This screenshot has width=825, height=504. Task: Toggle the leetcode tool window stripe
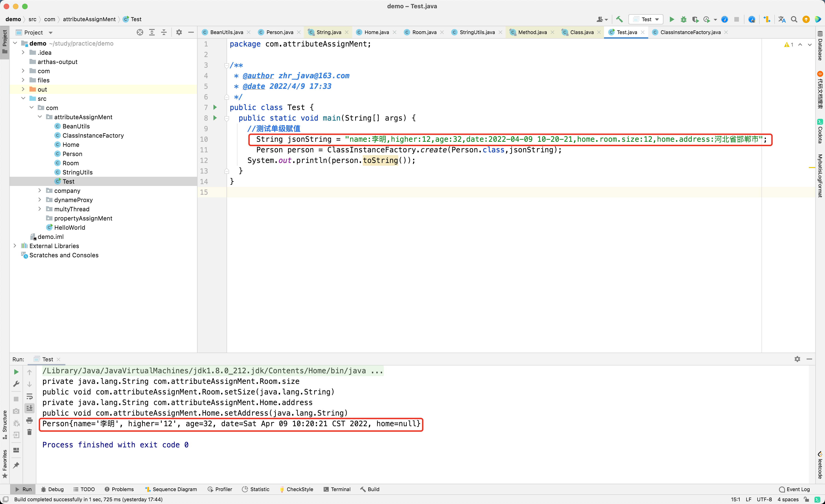tap(820, 465)
